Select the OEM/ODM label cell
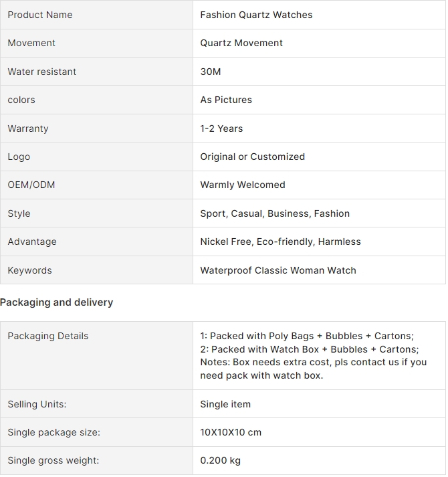This screenshot has width=448, height=477. [96, 185]
